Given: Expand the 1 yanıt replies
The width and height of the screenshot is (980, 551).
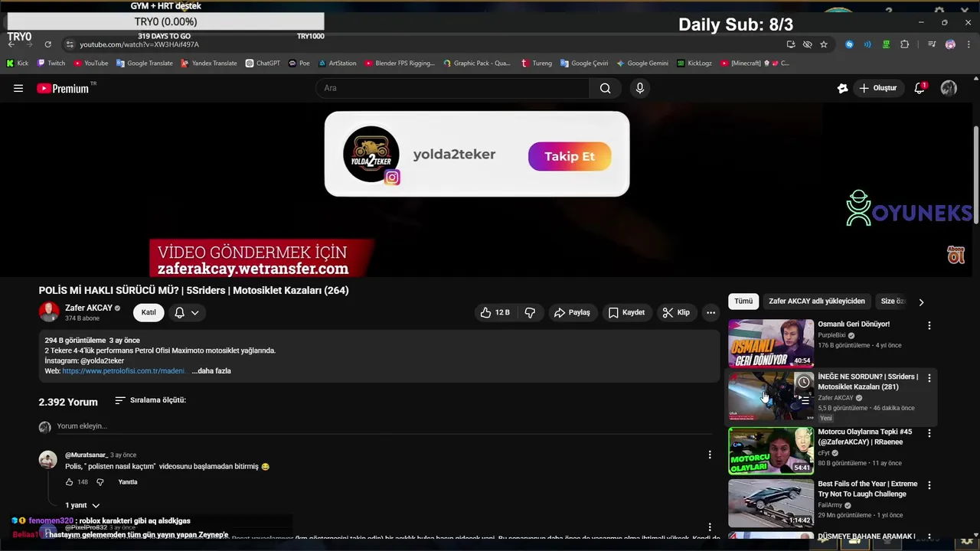Looking at the screenshot, I should coord(83,506).
